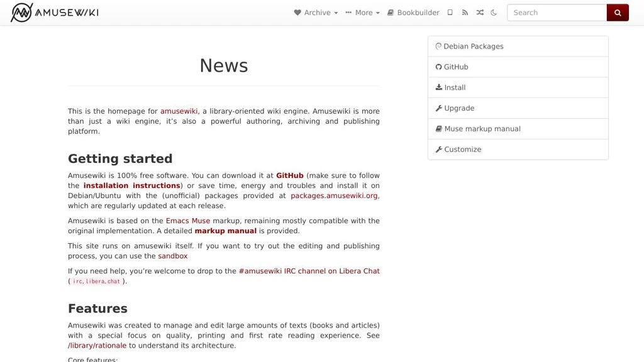644x362 pixels.
Task: Click the News page heading
Action: [x=224, y=65]
